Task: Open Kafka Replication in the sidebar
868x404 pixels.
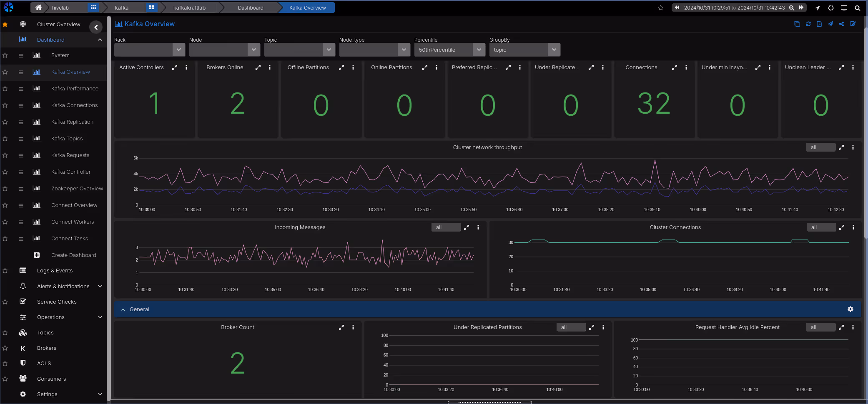Action: point(72,122)
